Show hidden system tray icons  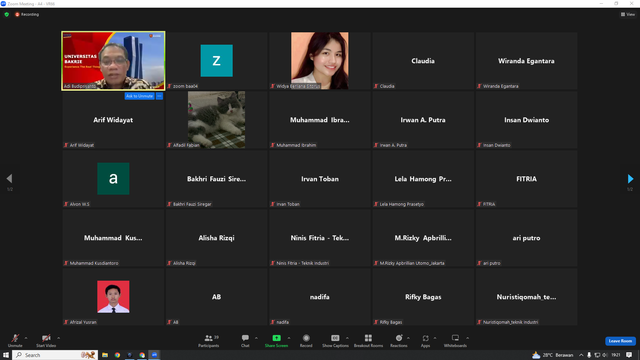coord(581,355)
